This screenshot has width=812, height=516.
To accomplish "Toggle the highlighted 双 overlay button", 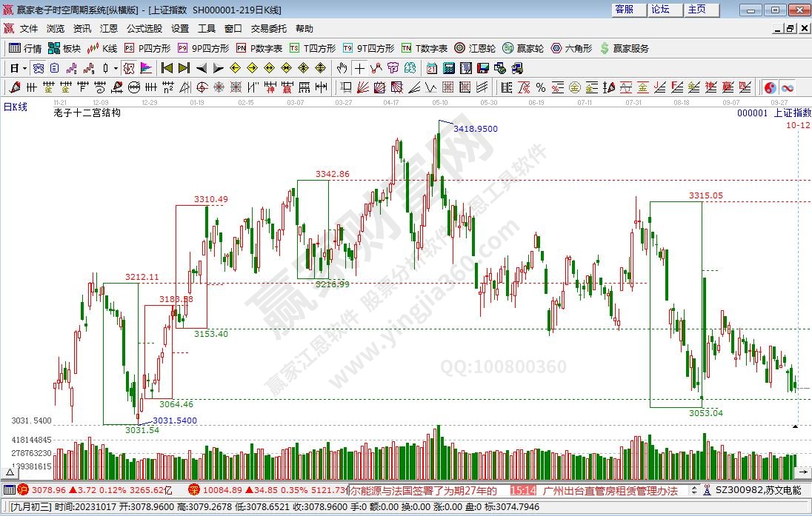I will coord(128,68).
